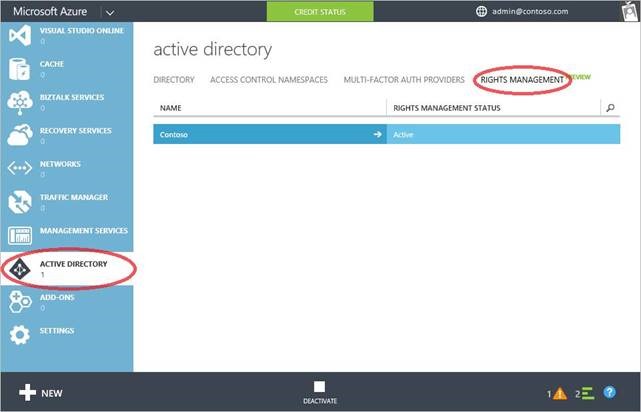The image size is (641, 412).
Task: Click the alert count 1 number
Action: (549, 394)
